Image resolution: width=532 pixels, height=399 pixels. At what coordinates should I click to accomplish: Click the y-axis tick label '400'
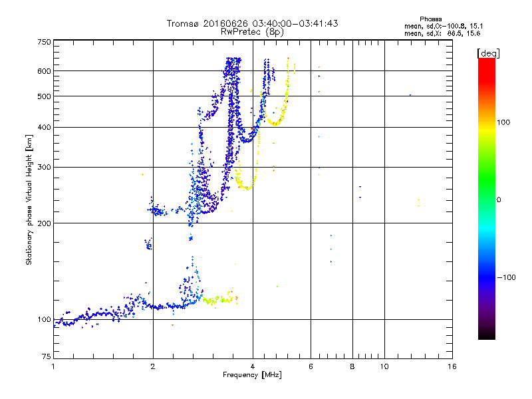click(x=44, y=127)
